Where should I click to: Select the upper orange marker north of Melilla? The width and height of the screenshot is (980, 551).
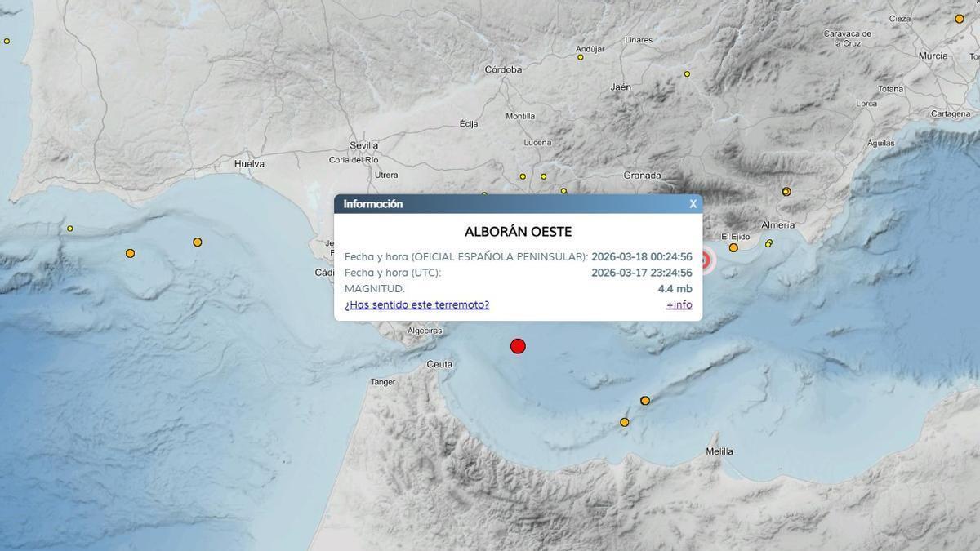click(x=645, y=401)
